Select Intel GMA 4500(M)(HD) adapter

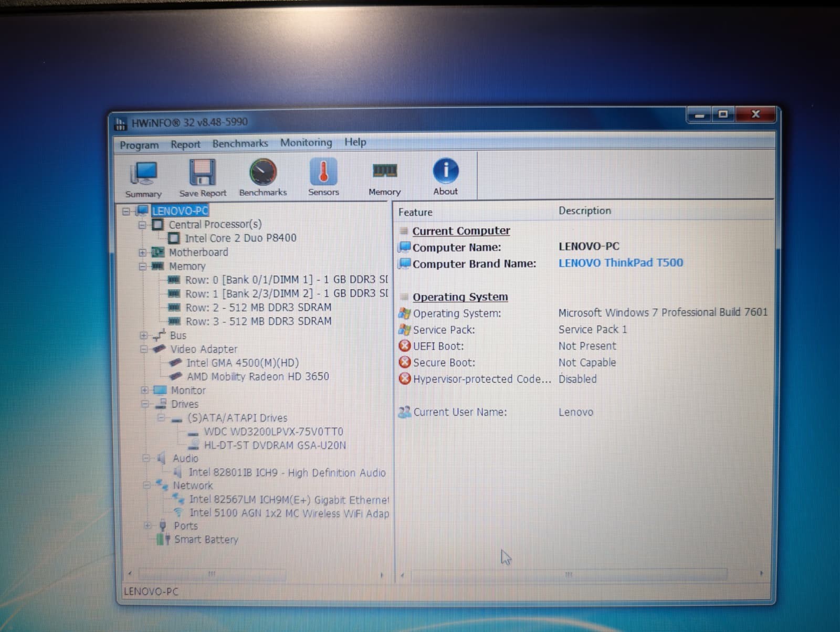point(243,363)
